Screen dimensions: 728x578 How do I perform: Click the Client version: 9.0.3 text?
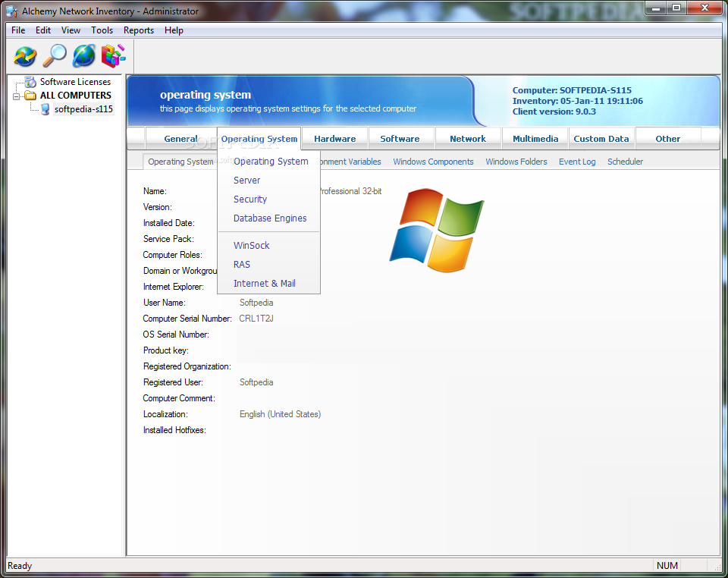(554, 112)
